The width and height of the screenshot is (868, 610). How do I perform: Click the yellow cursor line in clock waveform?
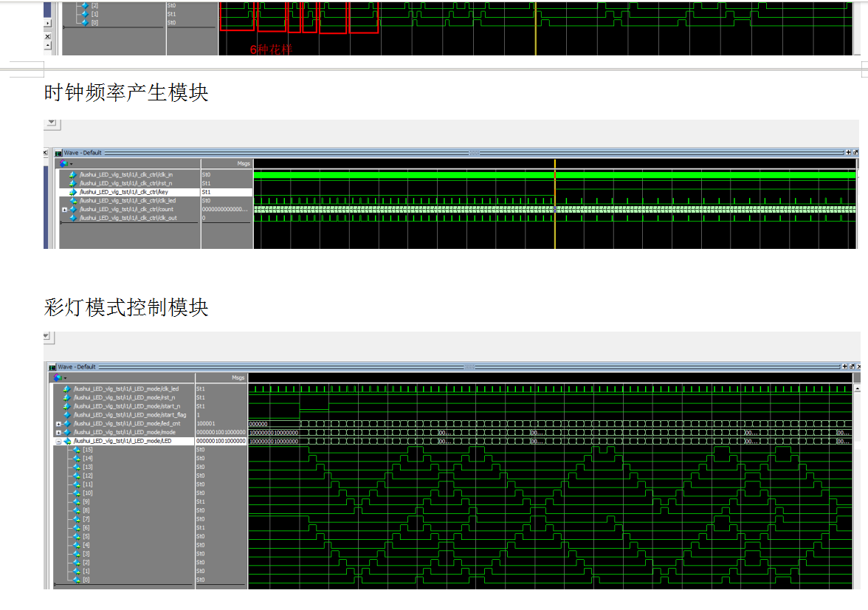(x=554, y=222)
